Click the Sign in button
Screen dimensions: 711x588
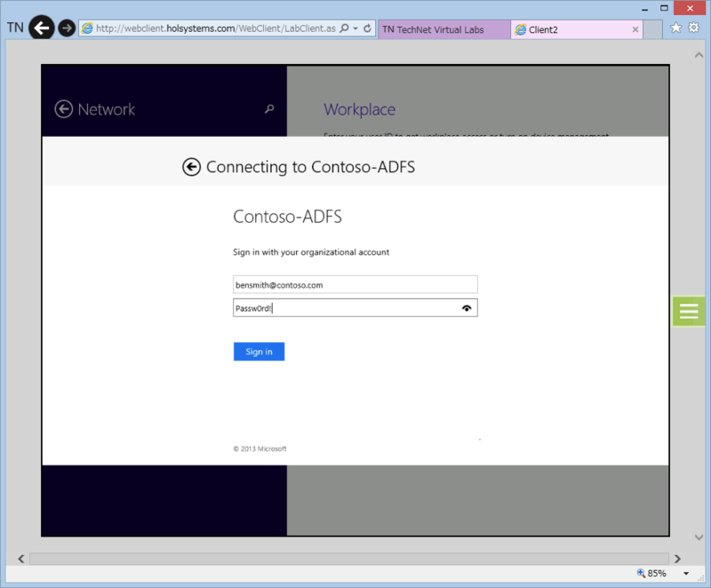259,352
